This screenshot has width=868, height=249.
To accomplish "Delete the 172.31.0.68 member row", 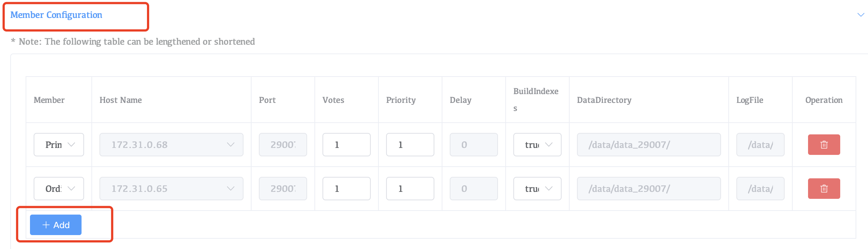I will point(824,145).
